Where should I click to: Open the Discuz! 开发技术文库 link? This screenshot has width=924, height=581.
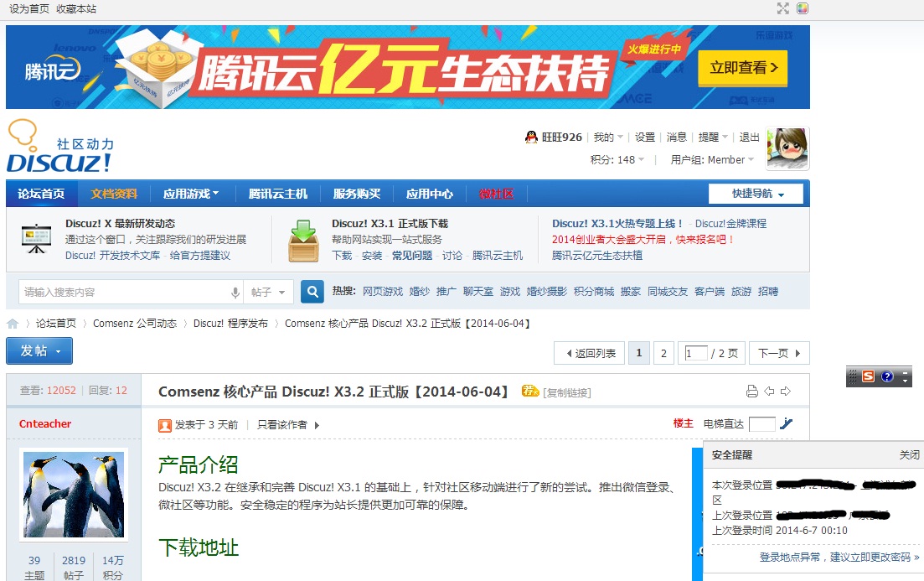click(x=112, y=256)
